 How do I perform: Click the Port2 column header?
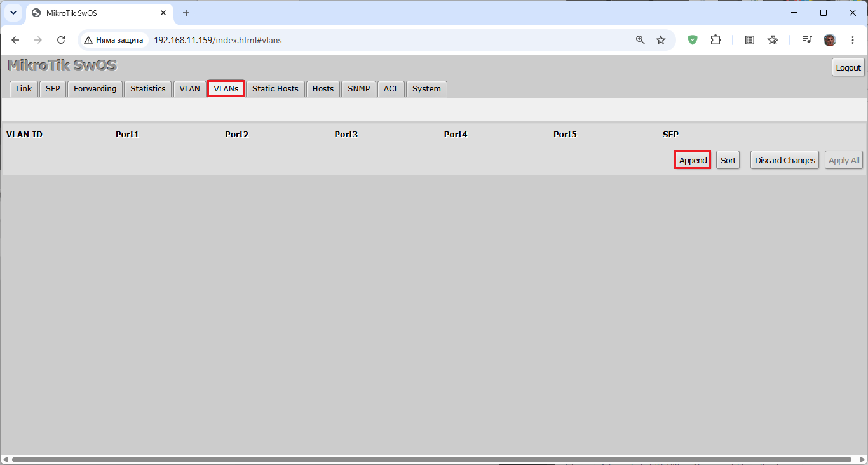click(236, 135)
